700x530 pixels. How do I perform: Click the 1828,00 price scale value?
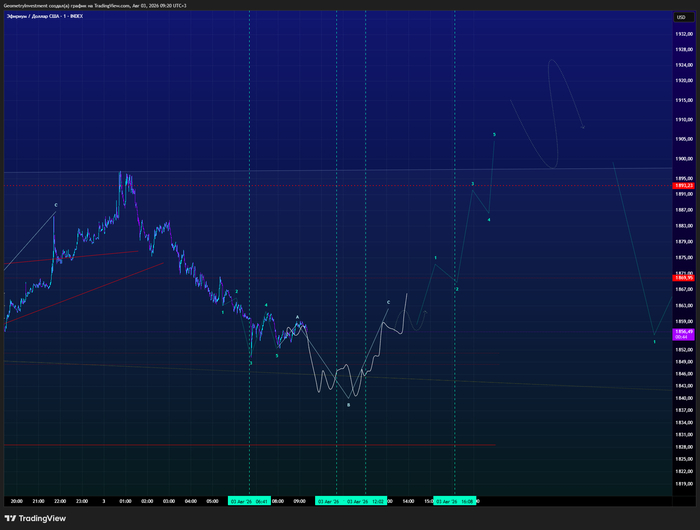point(683,447)
